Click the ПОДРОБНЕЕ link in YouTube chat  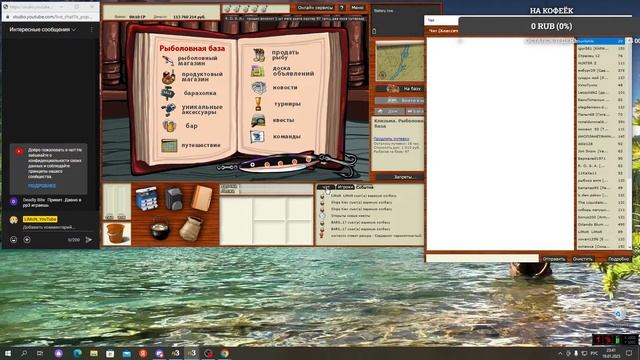click(x=42, y=186)
